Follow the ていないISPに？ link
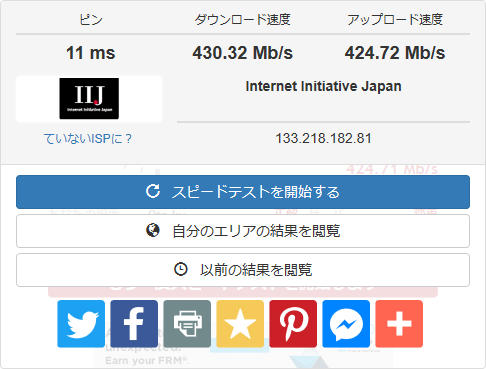The width and height of the screenshot is (486, 369). point(88,139)
